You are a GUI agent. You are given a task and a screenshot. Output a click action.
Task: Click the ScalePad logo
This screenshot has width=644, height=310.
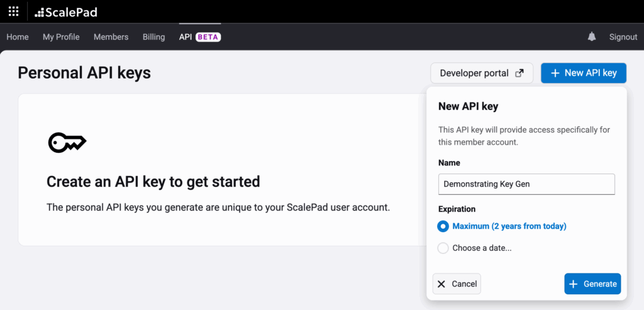[x=66, y=12]
